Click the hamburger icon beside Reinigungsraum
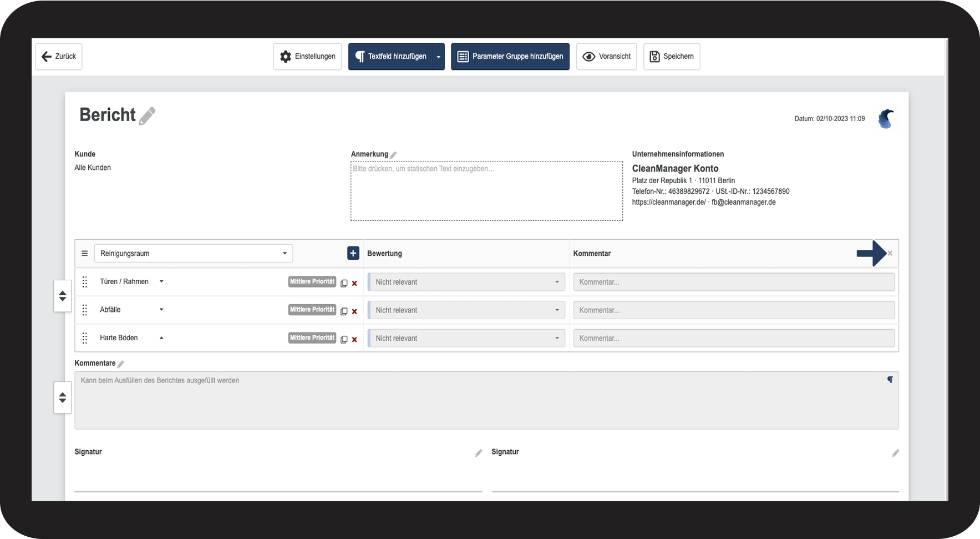Image resolution: width=980 pixels, height=539 pixels. tap(85, 253)
